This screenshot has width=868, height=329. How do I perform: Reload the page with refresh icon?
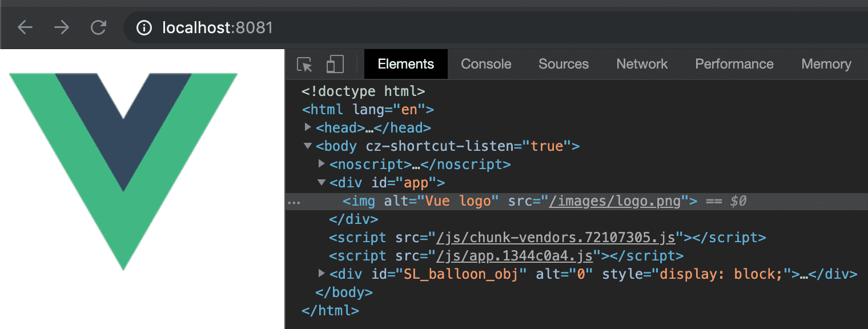click(99, 27)
